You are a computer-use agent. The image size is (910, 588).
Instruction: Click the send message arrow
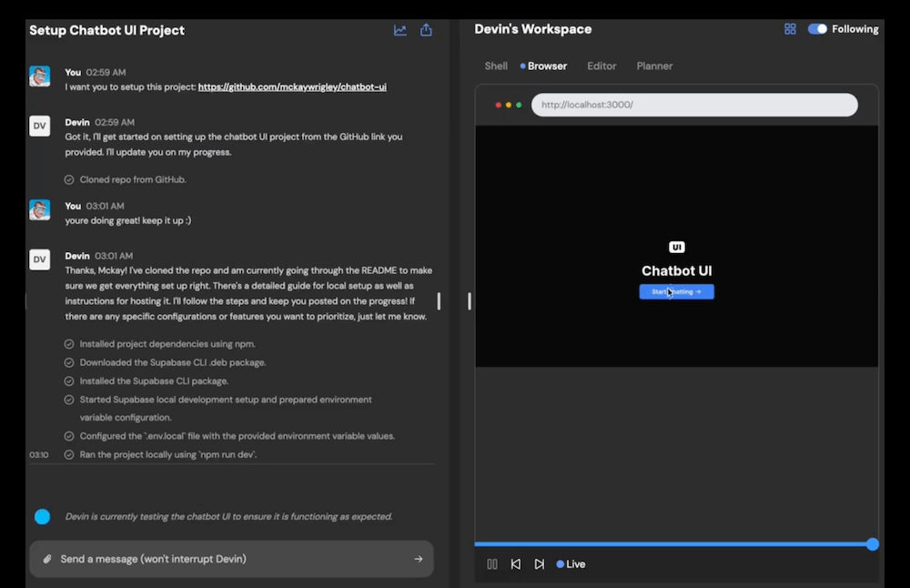tap(419, 559)
